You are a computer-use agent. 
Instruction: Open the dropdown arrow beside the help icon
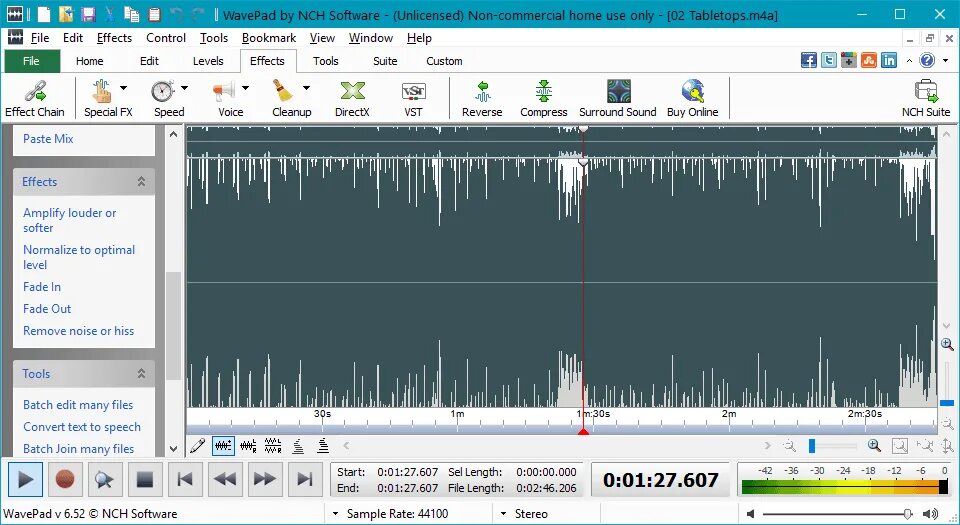pyautogui.click(x=945, y=60)
